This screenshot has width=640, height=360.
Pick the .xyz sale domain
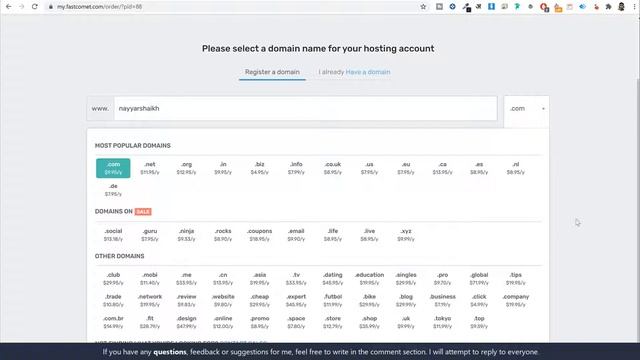406,235
